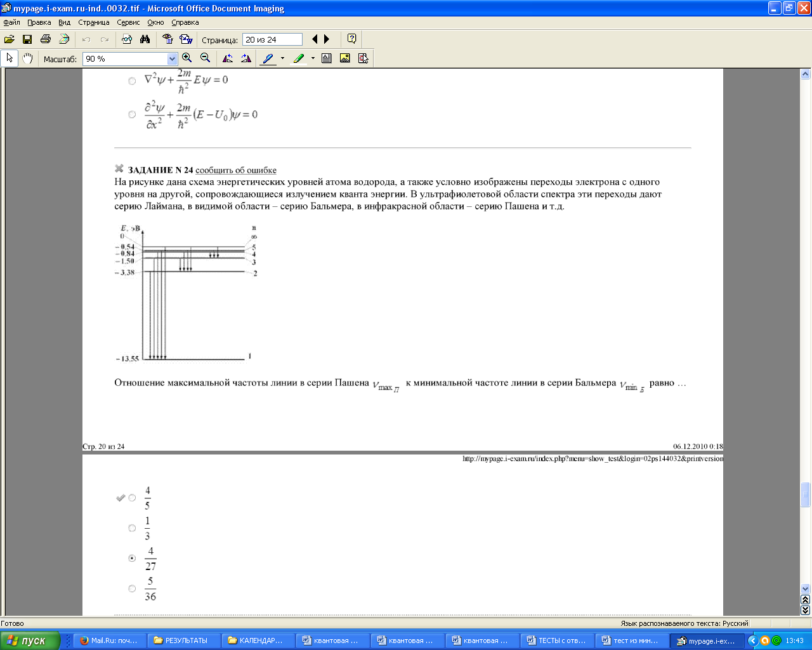Open the Highlighter options dropdown arrow
The image size is (812, 650).
(313, 58)
